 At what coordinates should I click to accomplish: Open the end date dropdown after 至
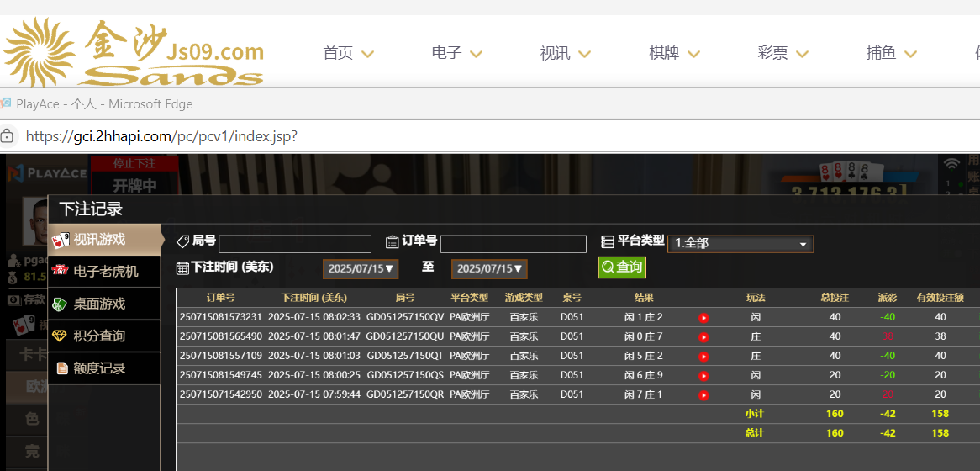tap(489, 269)
